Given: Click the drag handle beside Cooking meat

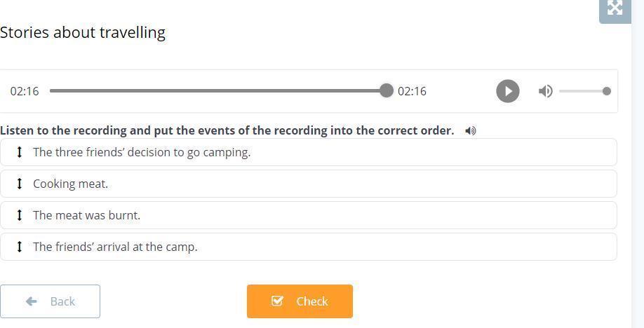Looking at the screenshot, I should [20, 184].
